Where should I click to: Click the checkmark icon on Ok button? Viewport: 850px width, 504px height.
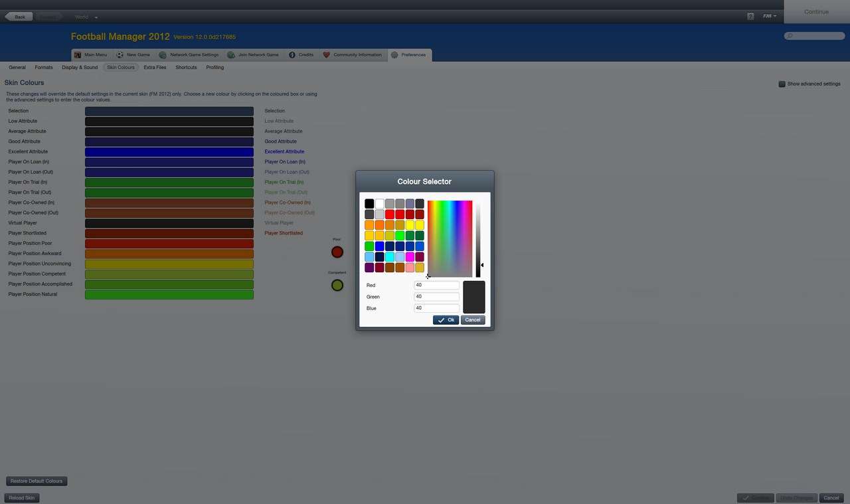coord(441,320)
